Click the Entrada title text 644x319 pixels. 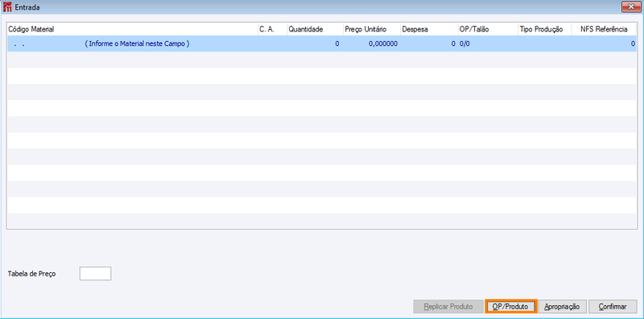[27, 7]
